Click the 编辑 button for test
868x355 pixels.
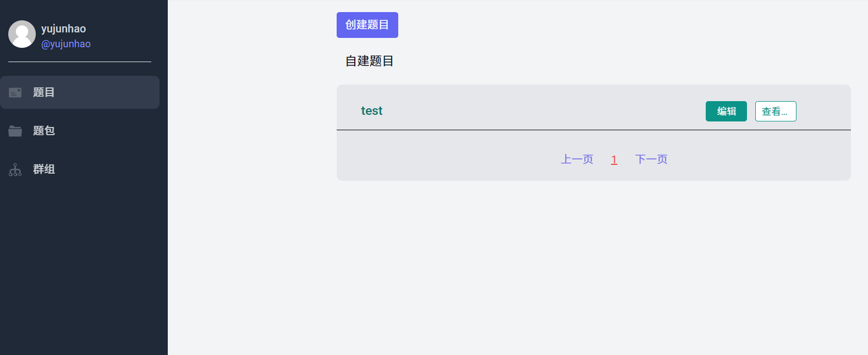pos(726,111)
